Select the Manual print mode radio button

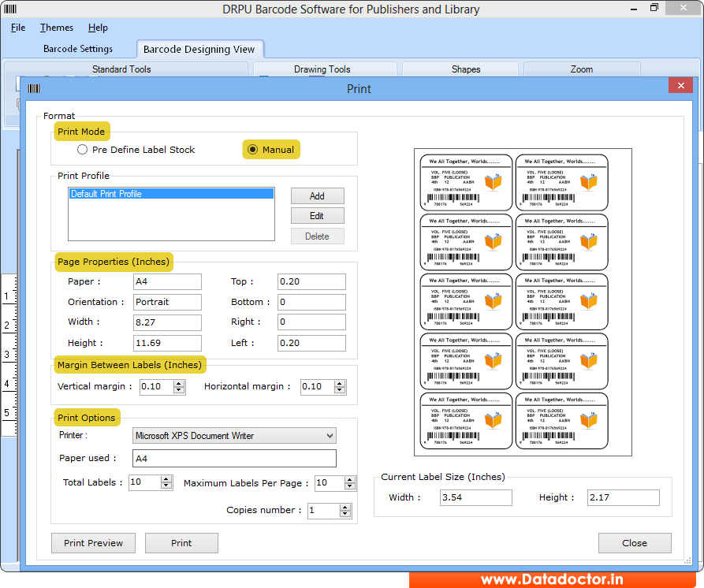point(253,150)
